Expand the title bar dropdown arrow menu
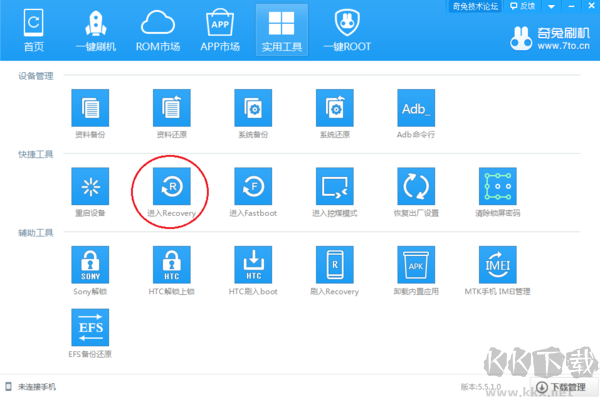600x399 pixels. click(551, 6)
